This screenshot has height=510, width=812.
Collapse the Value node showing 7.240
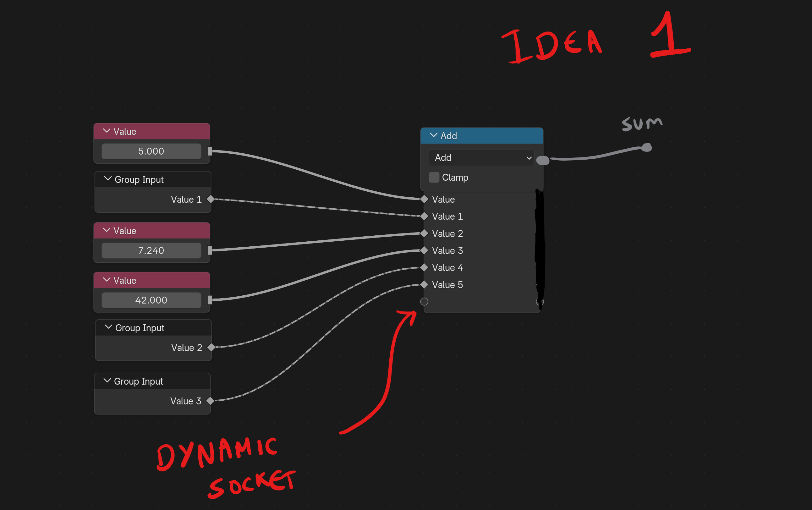(x=107, y=230)
